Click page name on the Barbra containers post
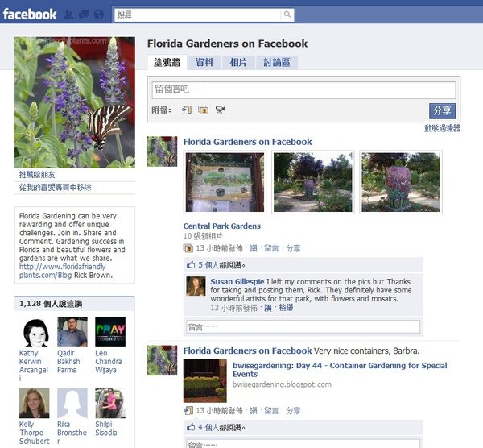 point(247,351)
